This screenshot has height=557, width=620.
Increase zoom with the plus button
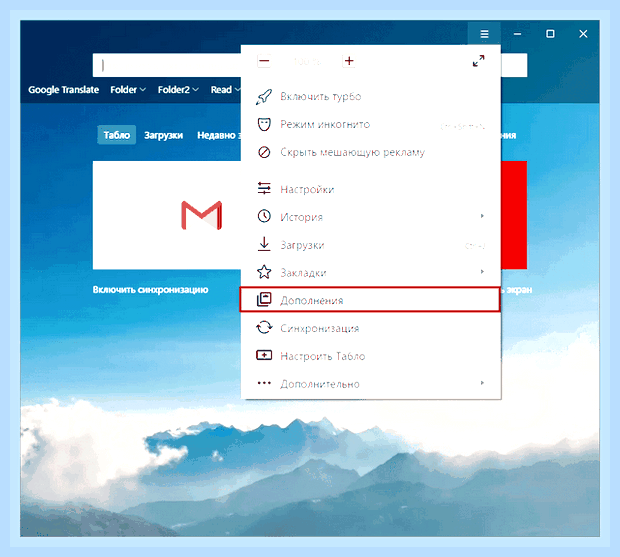tap(349, 61)
